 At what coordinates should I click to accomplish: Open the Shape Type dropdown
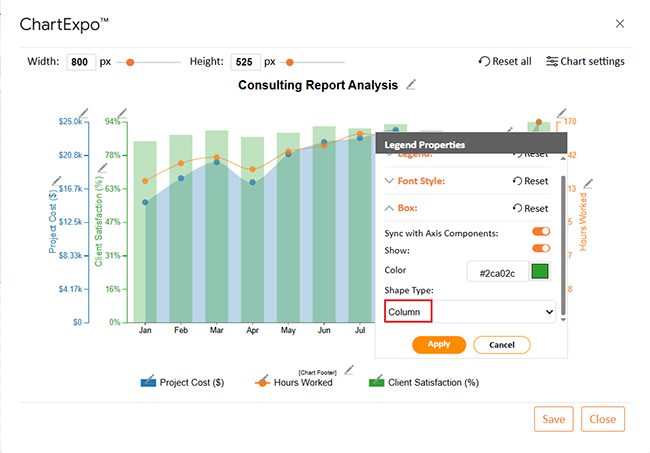click(470, 312)
